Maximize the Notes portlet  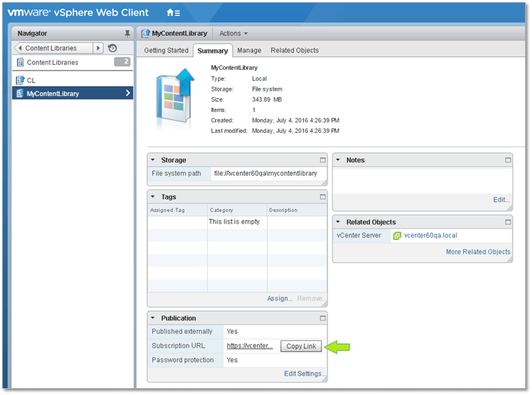(508, 160)
